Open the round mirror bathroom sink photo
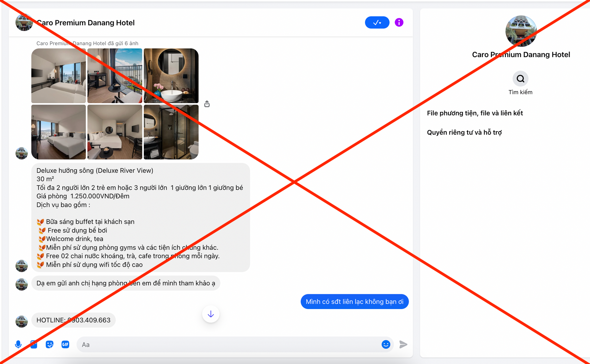590x364 pixels. (x=171, y=76)
